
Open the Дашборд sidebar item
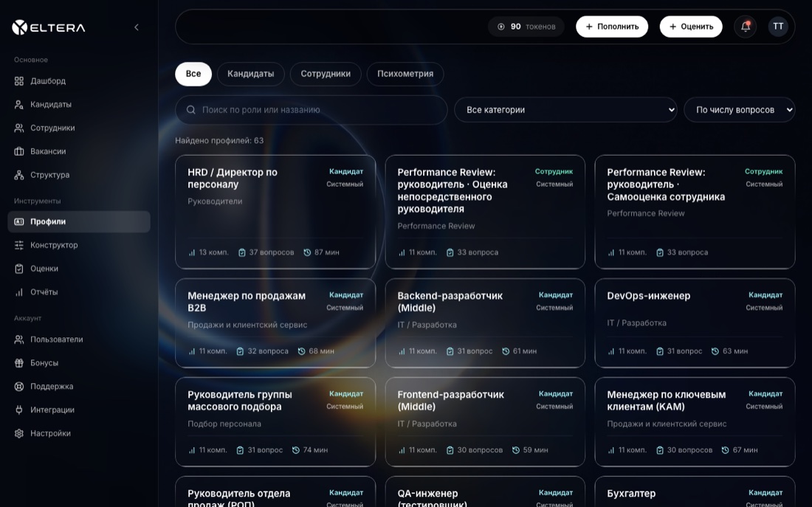(79, 80)
